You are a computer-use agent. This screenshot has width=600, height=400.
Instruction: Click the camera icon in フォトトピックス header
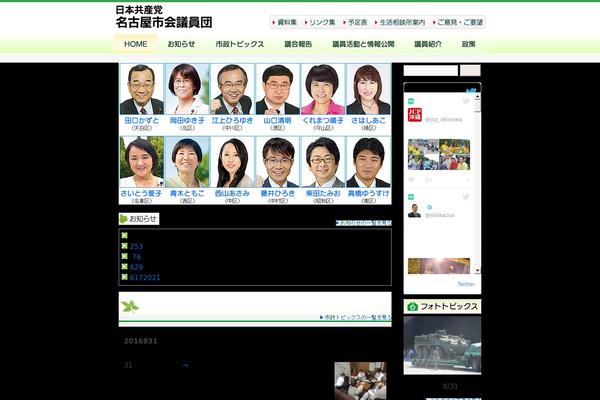(x=412, y=307)
